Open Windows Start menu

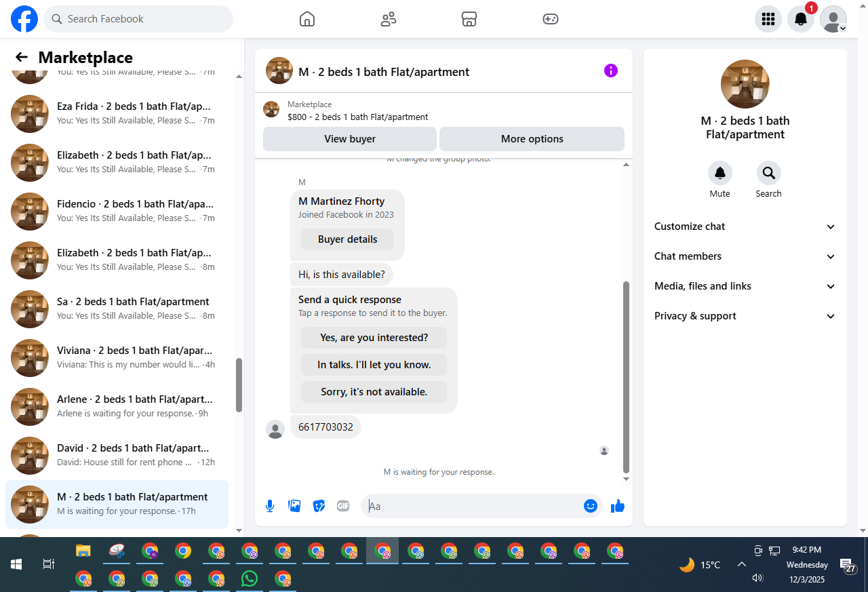pos(16,564)
